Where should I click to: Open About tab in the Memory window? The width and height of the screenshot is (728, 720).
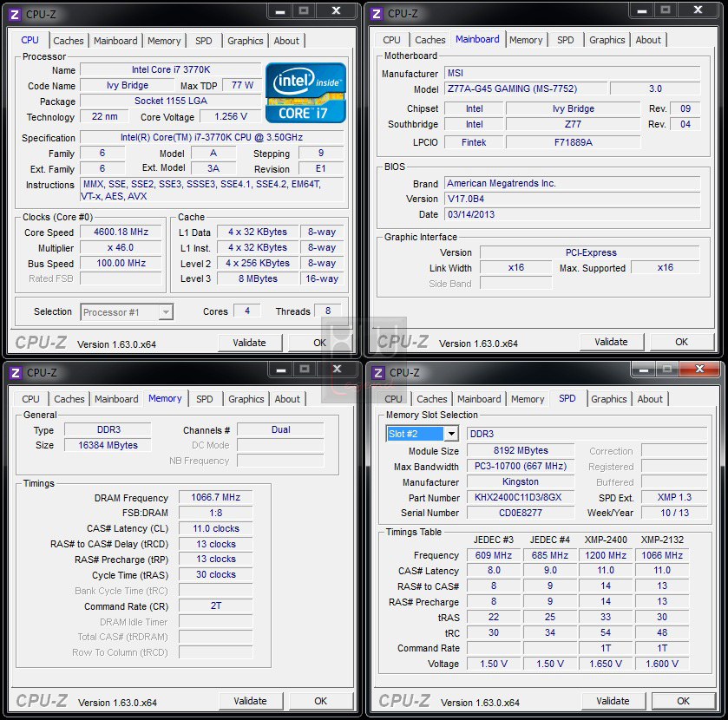(287, 399)
